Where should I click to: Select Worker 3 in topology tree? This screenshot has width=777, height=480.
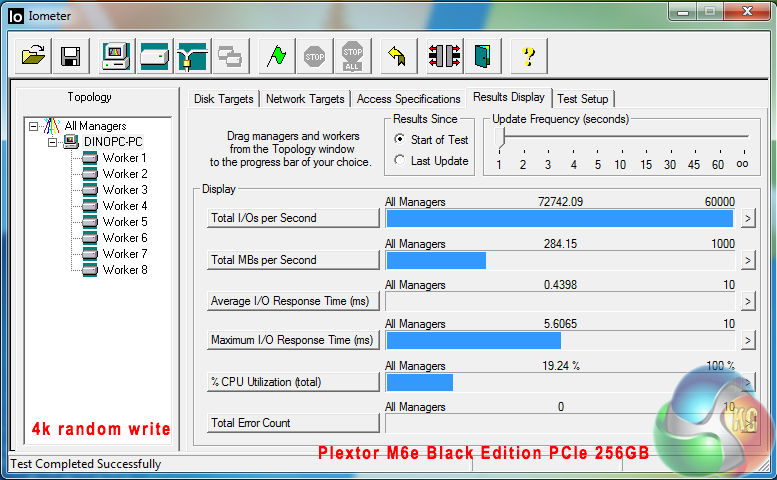point(125,190)
